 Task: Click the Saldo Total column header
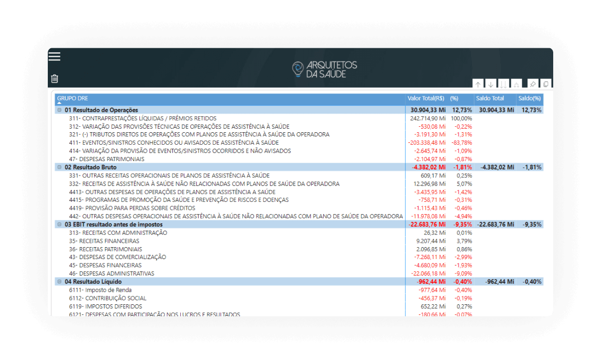[x=490, y=98]
